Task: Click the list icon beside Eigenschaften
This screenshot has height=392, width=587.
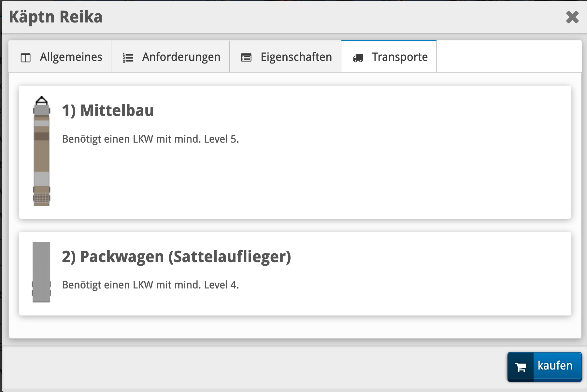Action: (246, 58)
